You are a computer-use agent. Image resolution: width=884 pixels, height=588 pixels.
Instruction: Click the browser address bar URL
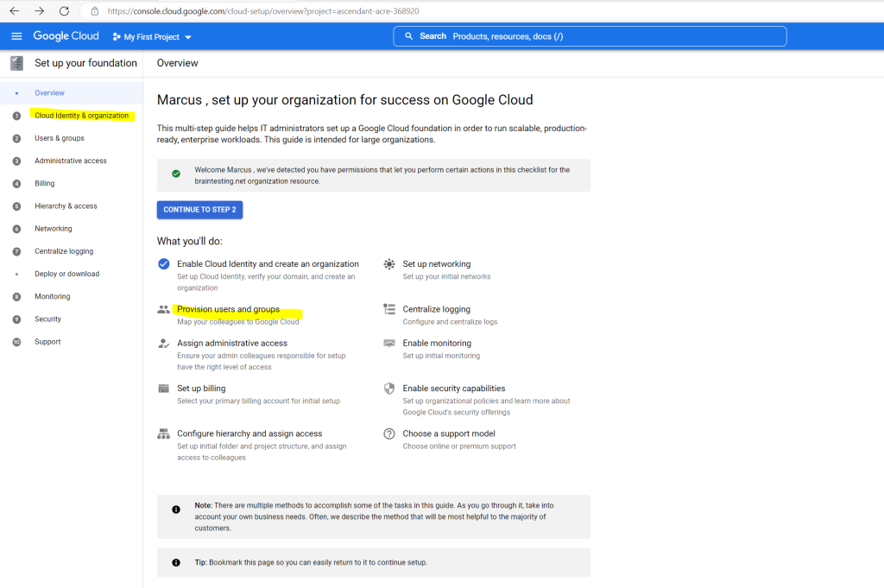[263, 10]
